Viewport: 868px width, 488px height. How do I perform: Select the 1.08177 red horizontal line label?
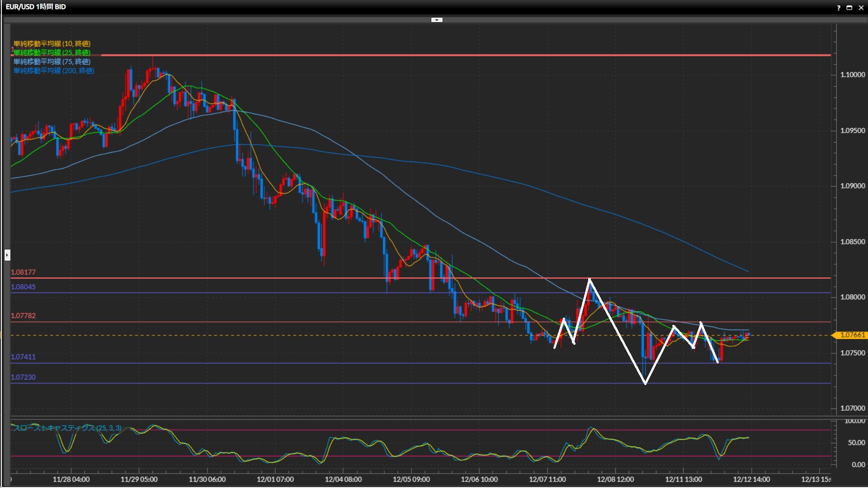tap(23, 272)
